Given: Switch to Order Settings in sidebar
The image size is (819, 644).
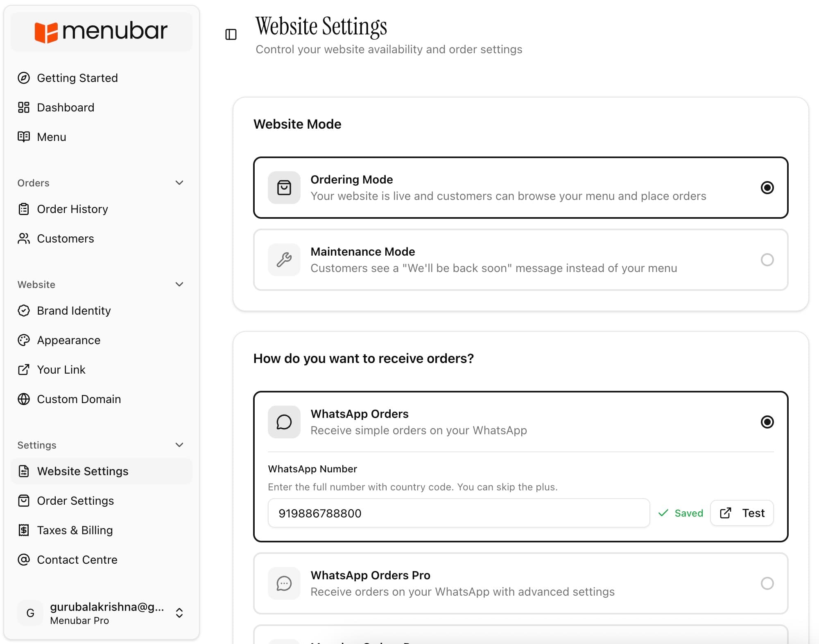Looking at the screenshot, I should (75, 501).
